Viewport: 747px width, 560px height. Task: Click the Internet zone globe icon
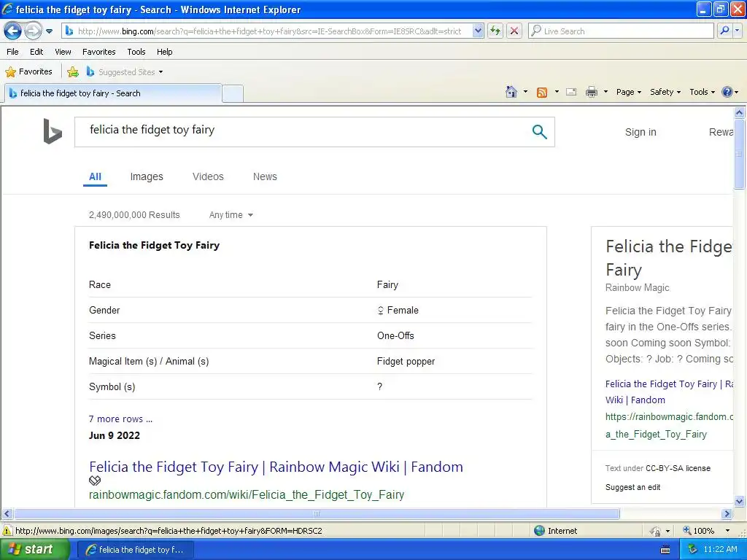tap(539, 531)
